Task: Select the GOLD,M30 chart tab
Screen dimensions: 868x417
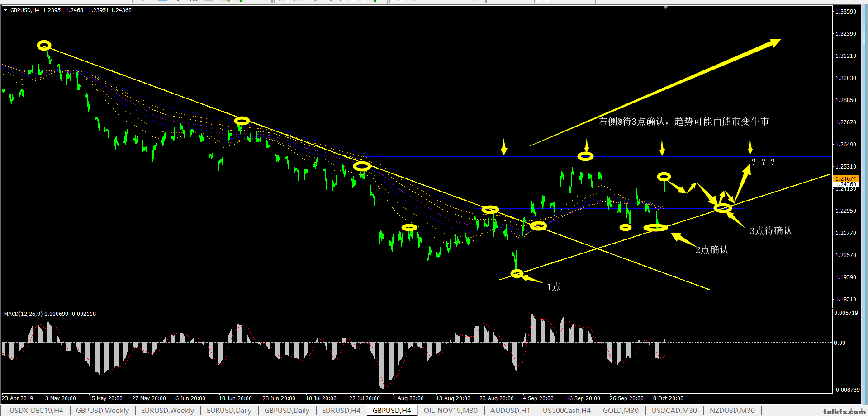Action: point(621,410)
